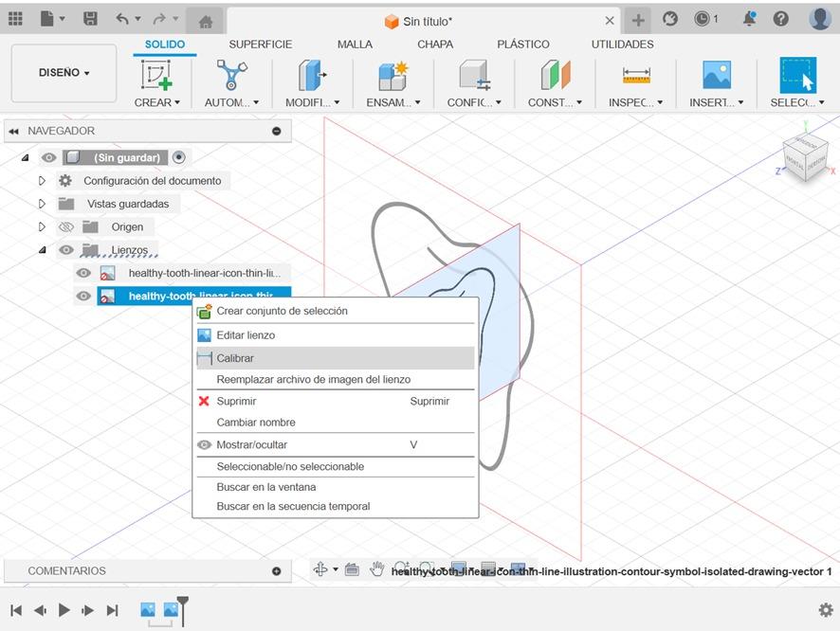Click the Construct plane icon
This screenshot has width=840, height=631.
click(555, 75)
